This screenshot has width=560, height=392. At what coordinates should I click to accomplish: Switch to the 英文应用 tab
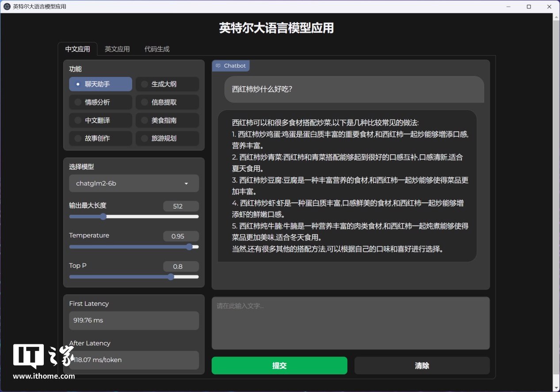117,49
